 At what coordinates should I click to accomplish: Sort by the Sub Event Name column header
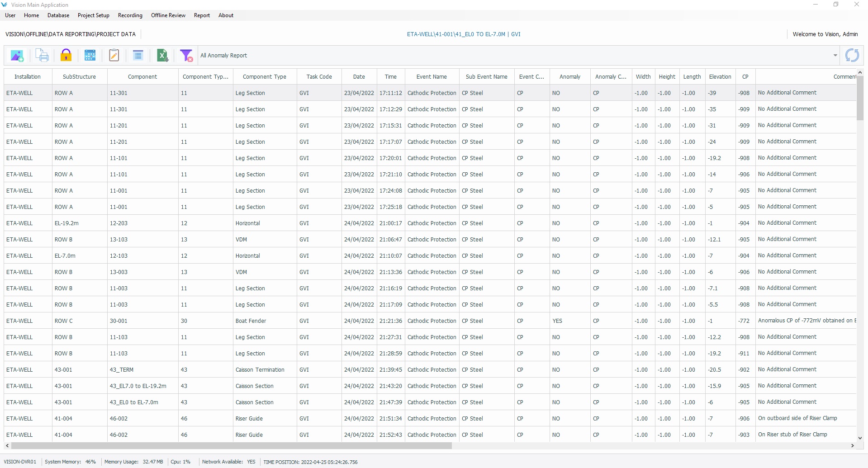(487, 77)
